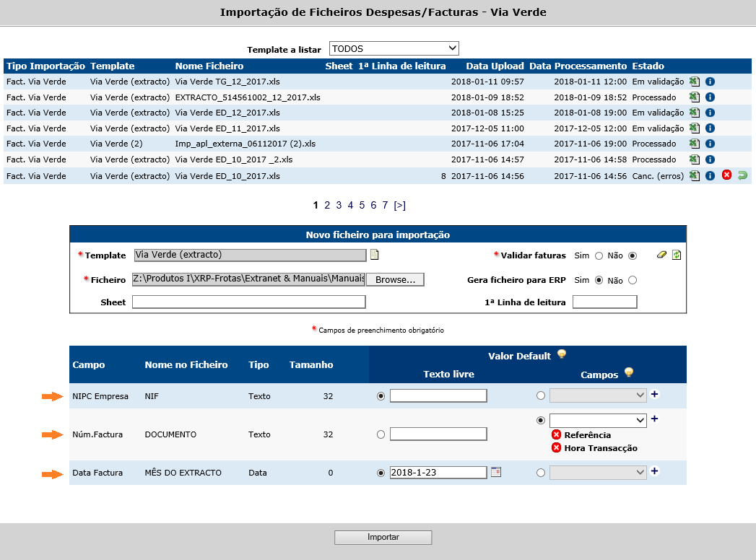Click the Browse... button
This screenshot has height=560, width=756.
click(396, 279)
